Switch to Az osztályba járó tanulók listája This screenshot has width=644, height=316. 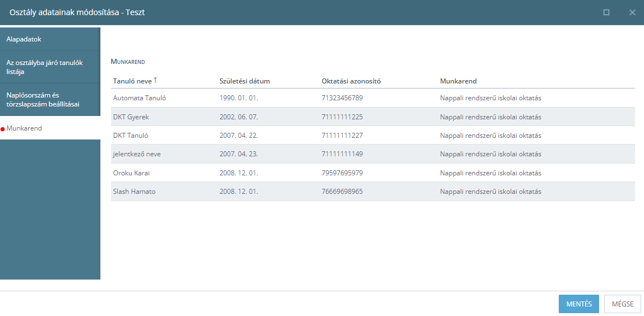coord(50,67)
